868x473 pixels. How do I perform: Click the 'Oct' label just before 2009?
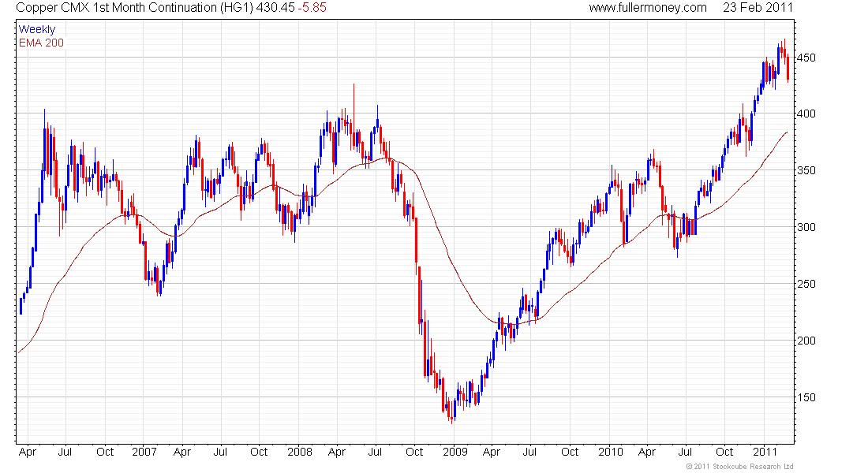pyautogui.click(x=414, y=452)
